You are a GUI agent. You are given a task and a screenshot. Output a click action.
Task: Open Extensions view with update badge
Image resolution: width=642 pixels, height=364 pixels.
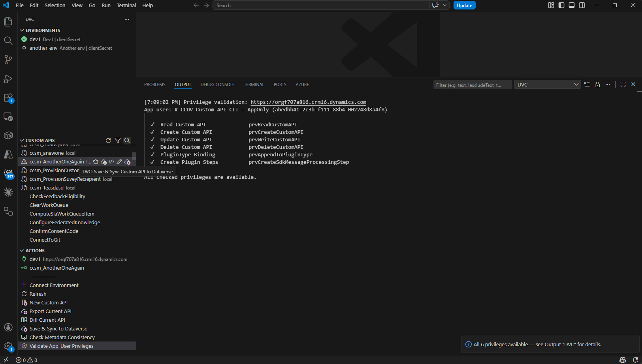8,98
